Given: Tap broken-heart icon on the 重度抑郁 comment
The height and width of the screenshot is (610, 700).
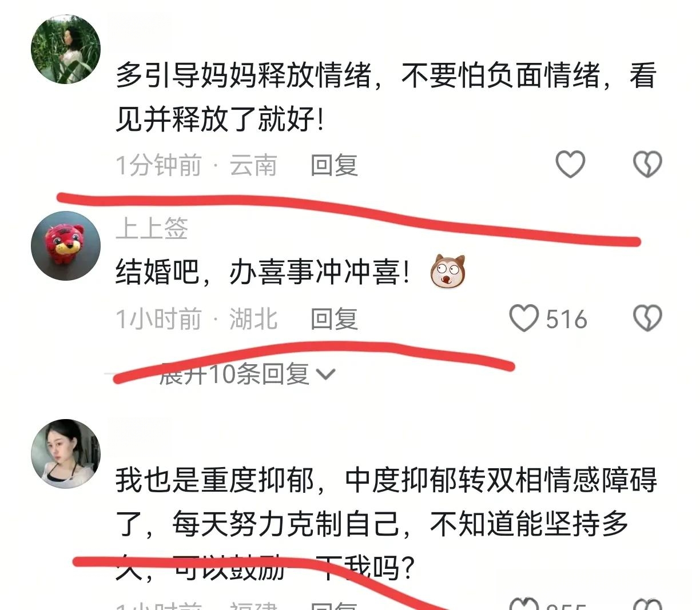Looking at the screenshot, I should pyautogui.click(x=647, y=603).
